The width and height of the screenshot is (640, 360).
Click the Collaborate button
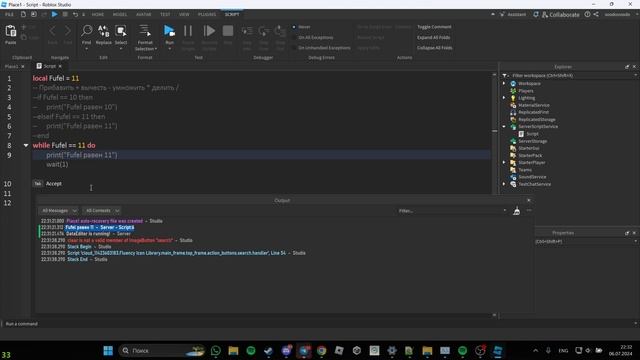(561, 14)
